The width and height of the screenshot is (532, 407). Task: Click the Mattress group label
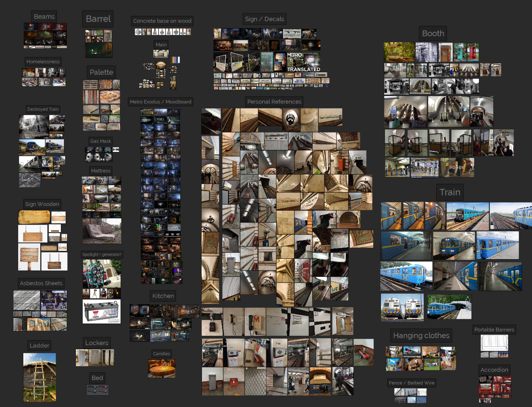[101, 171]
